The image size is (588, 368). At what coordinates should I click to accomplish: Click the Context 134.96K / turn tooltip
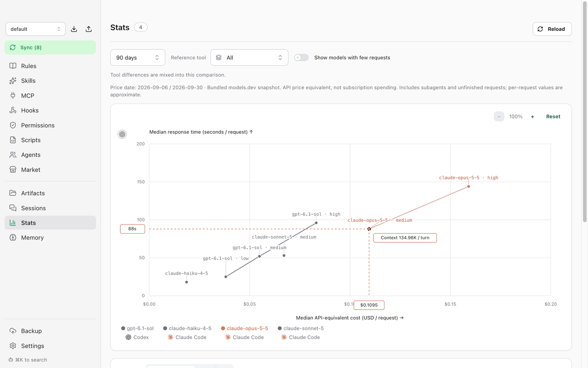coord(405,238)
